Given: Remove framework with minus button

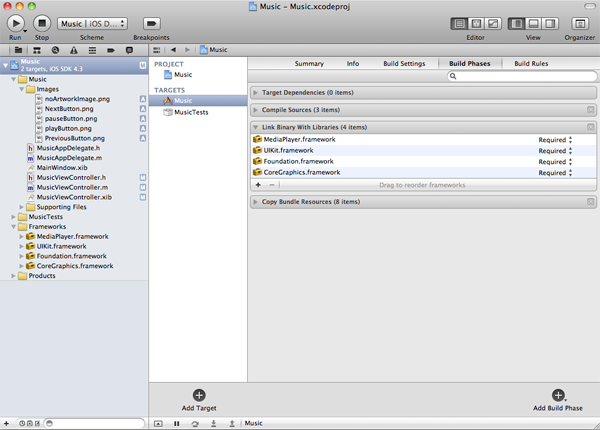Looking at the screenshot, I should point(272,185).
